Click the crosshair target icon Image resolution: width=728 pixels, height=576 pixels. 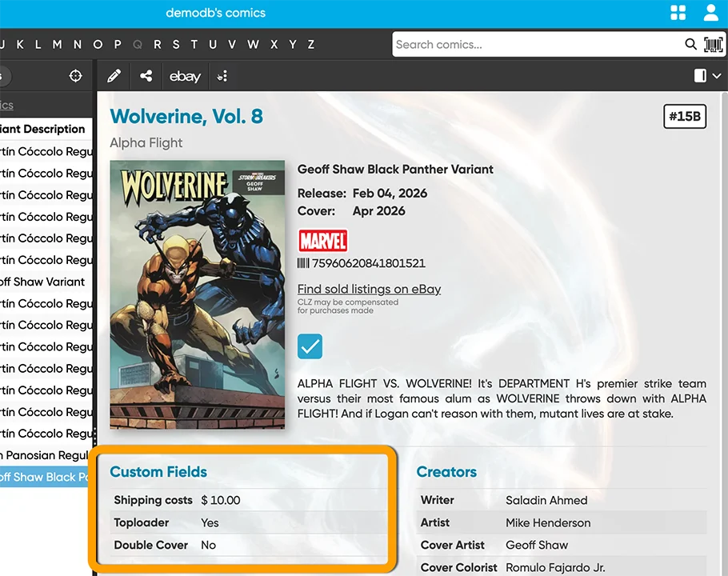(76, 76)
